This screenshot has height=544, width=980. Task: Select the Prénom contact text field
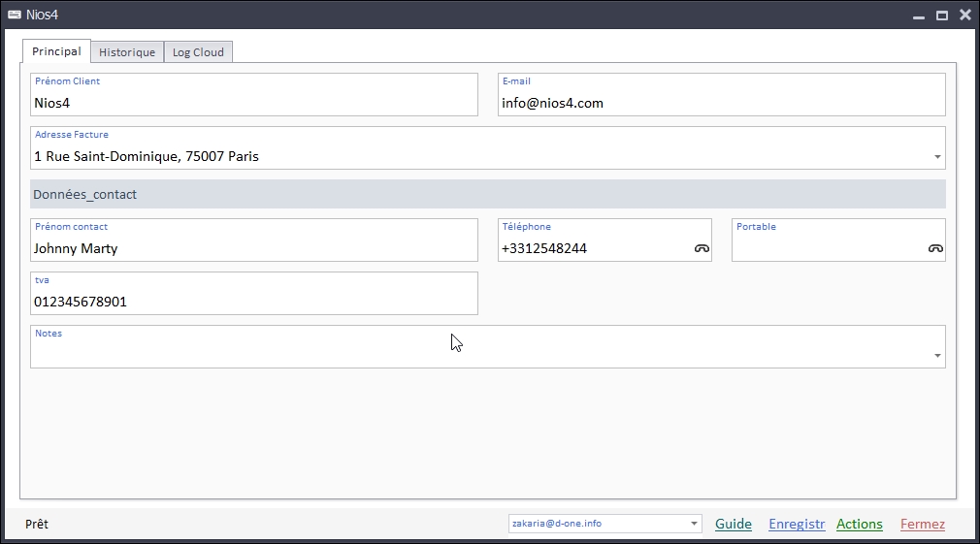254,248
